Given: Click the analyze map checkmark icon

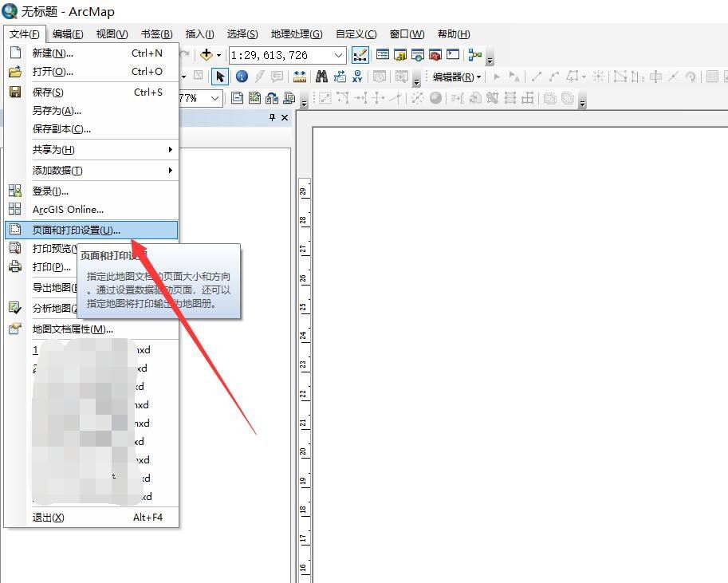Looking at the screenshot, I should 15,308.
